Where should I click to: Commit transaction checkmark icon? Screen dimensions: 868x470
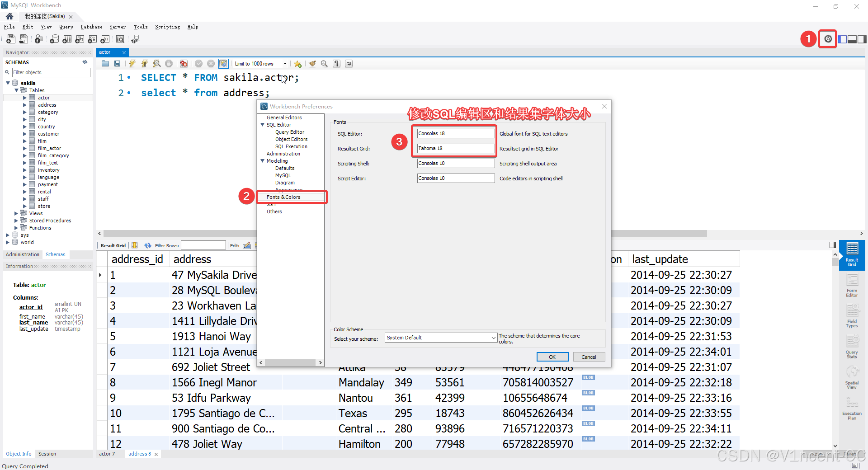(198, 64)
